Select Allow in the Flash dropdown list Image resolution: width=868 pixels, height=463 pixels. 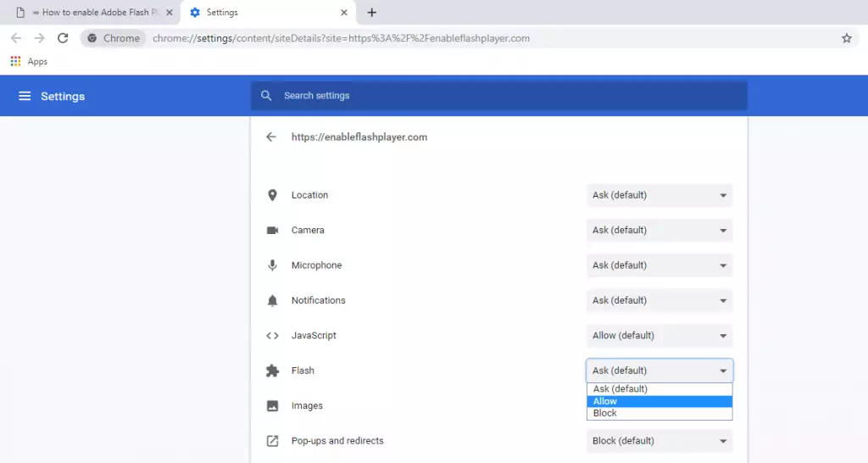[x=659, y=401]
